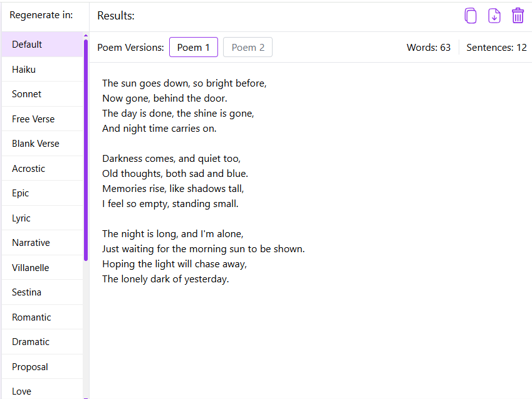Click the line 'Now gone, behind the door.'

click(165, 98)
